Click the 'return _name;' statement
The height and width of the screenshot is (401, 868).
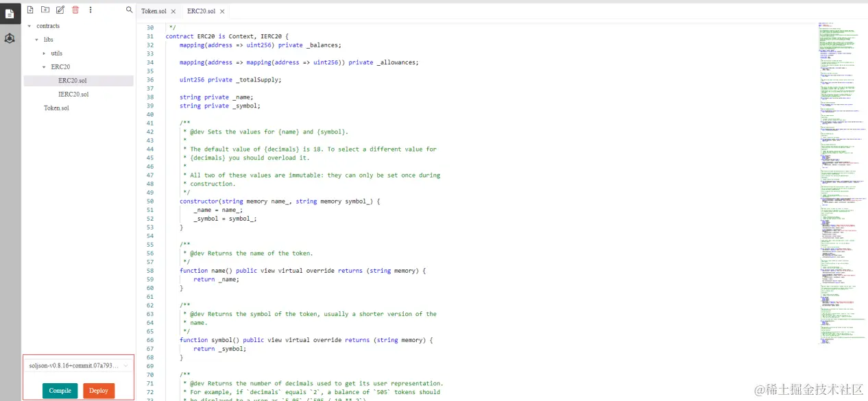217,279
